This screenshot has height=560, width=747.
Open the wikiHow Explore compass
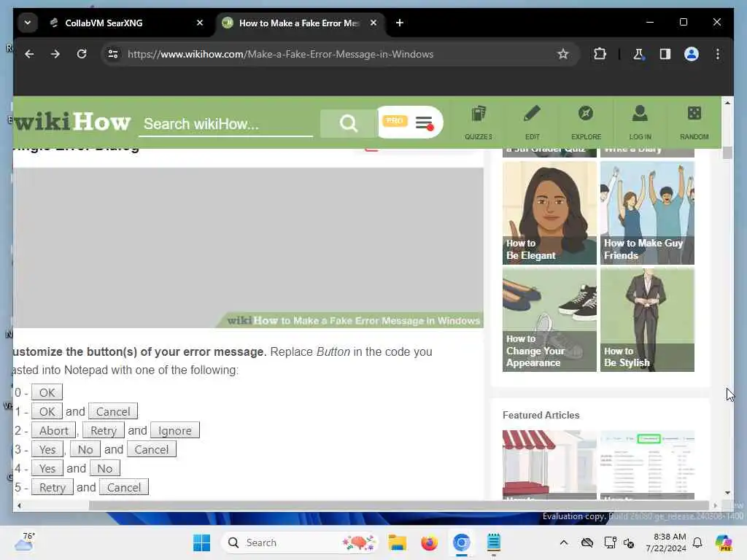[586, 122]
